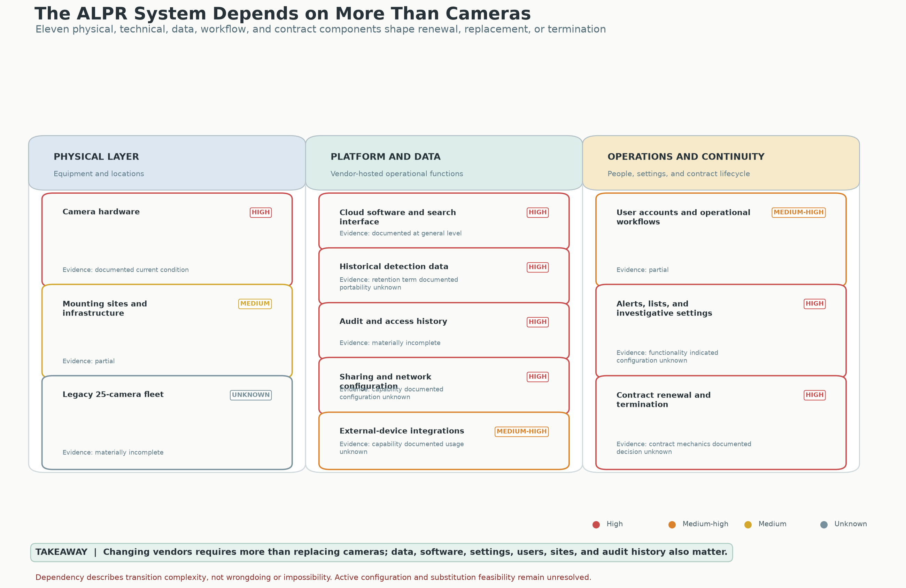Click HIGH badge on Historical detection data
This screenshot has height=588, width=906.
pyautogui.click(x=538, y=267)
